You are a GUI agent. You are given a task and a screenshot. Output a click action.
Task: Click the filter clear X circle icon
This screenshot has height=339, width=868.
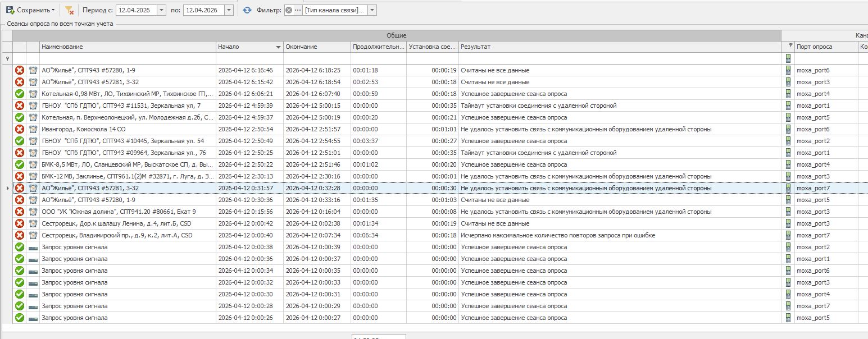click(289, 10)
